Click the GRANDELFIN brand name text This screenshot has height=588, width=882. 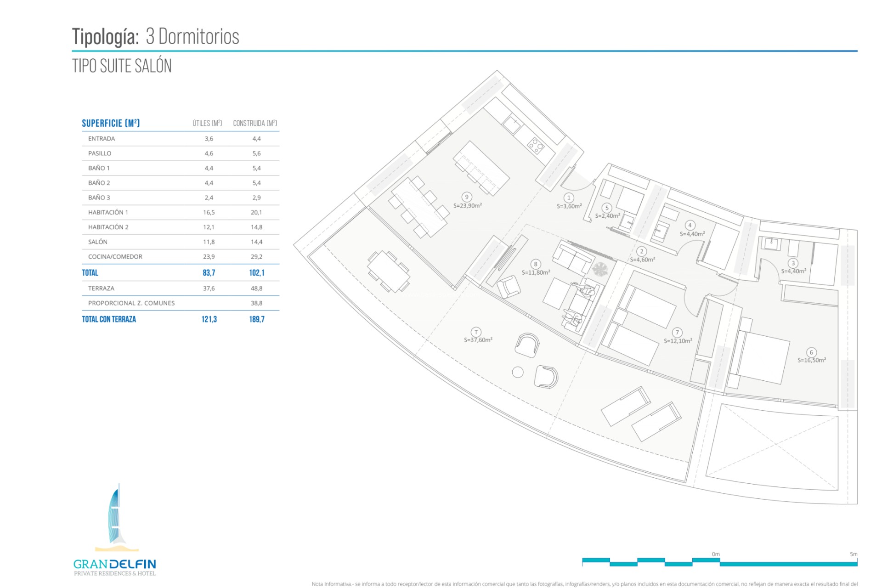point(114,564)
